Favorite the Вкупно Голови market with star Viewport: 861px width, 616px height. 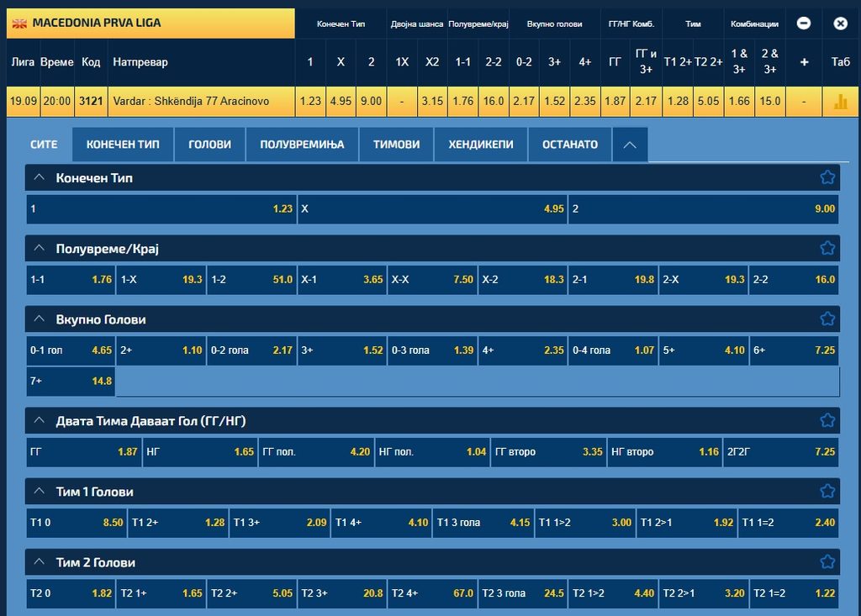(x=827, y=319)
